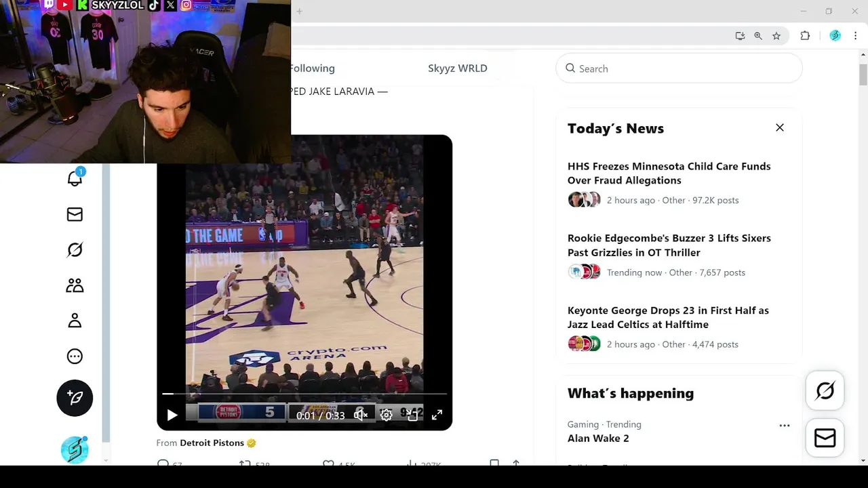Open Rookie Edgecombe's Buzzer 3 story
This screenshot has height=488, width=868.
coord(669,245)
